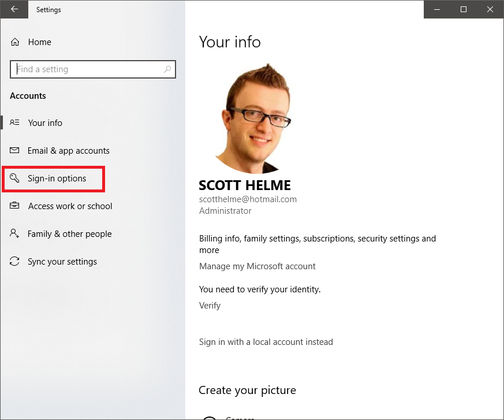The width and height of the screenshot is (504, 420).
Task: Click the back arrow in title bar
Action: pos(14,10)
